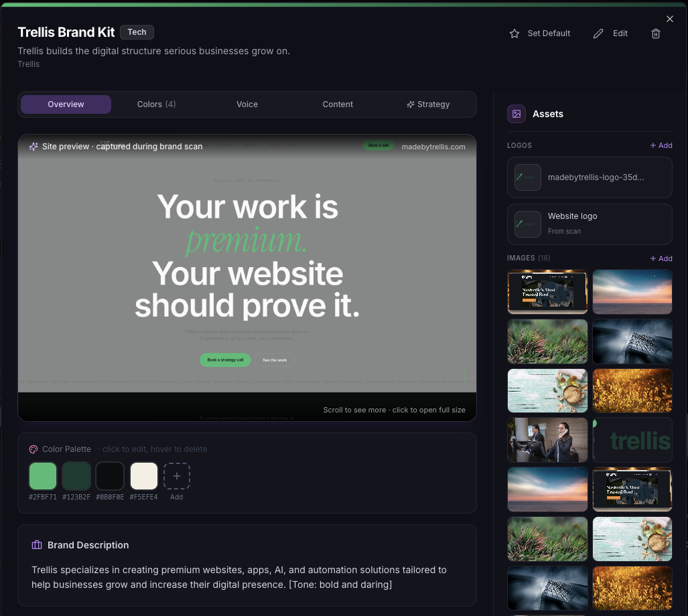The image size is (688, 616).
Task: Click the #2FBF71 hex label
Action: coord(43,497)
